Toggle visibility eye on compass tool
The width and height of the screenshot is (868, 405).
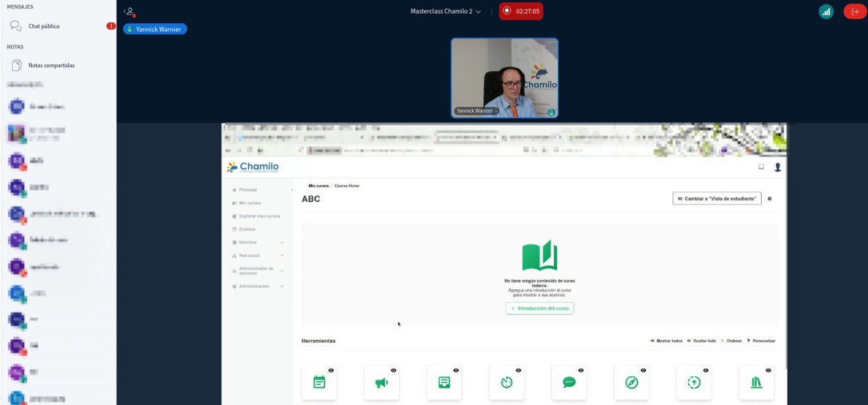coord(644,370)
